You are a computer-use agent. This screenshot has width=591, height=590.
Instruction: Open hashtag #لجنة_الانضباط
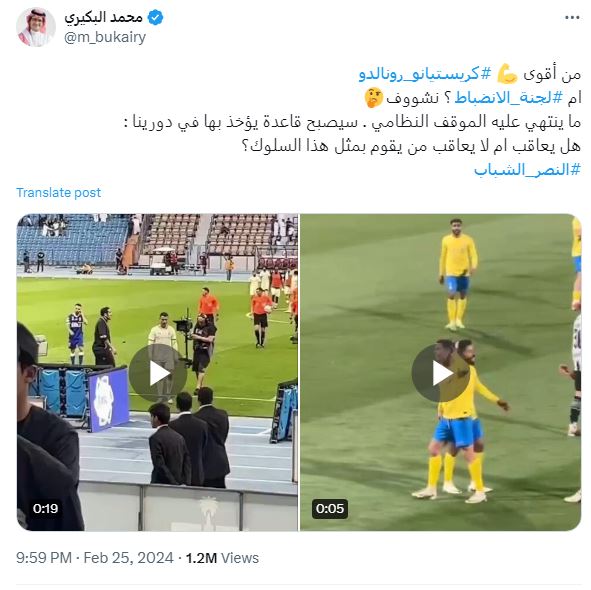tap(508, 98)
